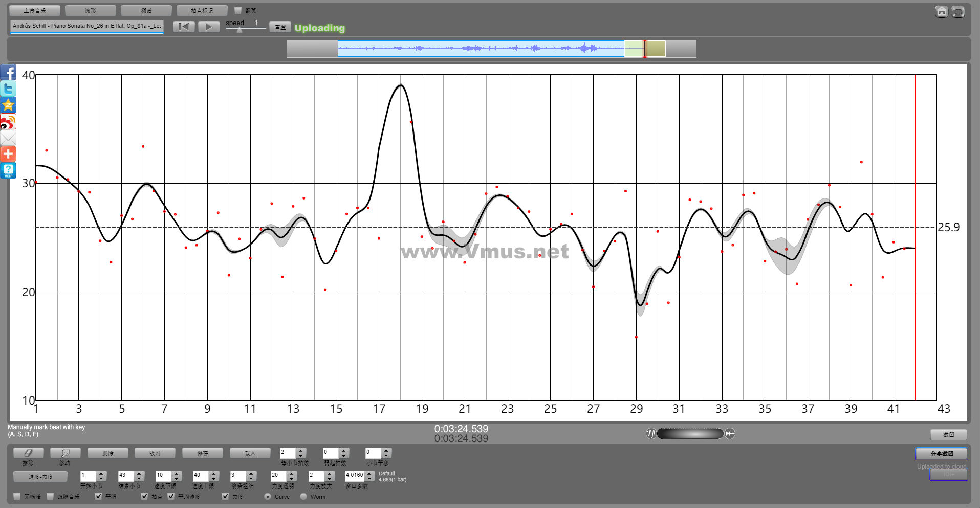Click the fullscreen icon at top right

pos(958,11)
